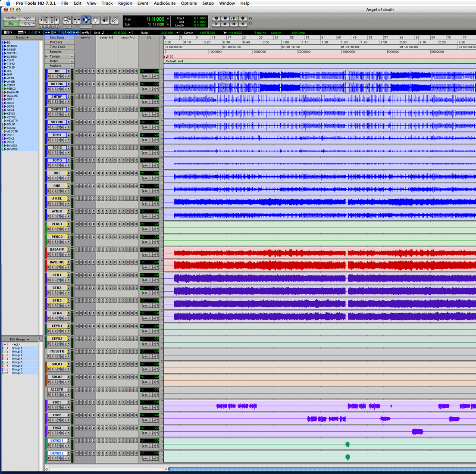Click horizontal zoom in arrow button
This screenshot has height=474, width=476.
click(x=56, y=20)
